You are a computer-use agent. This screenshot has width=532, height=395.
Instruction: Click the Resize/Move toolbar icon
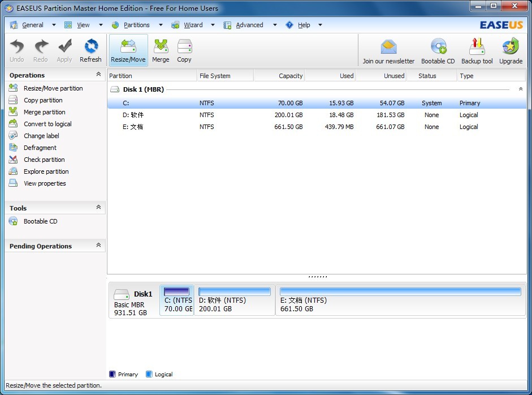tap(128, 46)
